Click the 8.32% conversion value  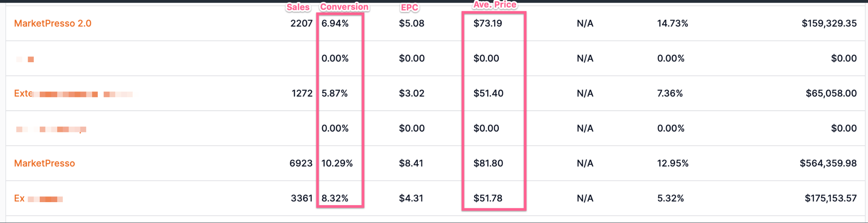[335, 198]
